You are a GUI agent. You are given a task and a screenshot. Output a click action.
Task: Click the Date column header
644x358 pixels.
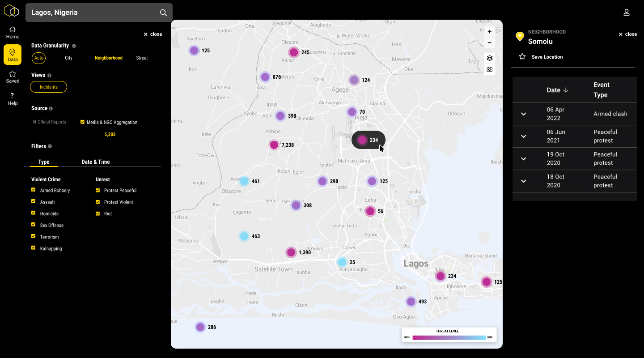point(554,90)
